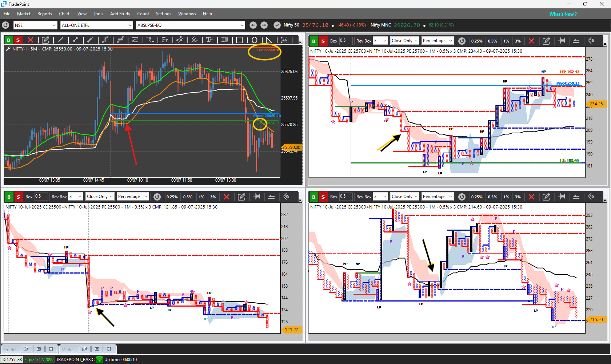611x364 pixels.
Task: Open the Market menu
Action: pyautogui.click(x=24, y=14)
